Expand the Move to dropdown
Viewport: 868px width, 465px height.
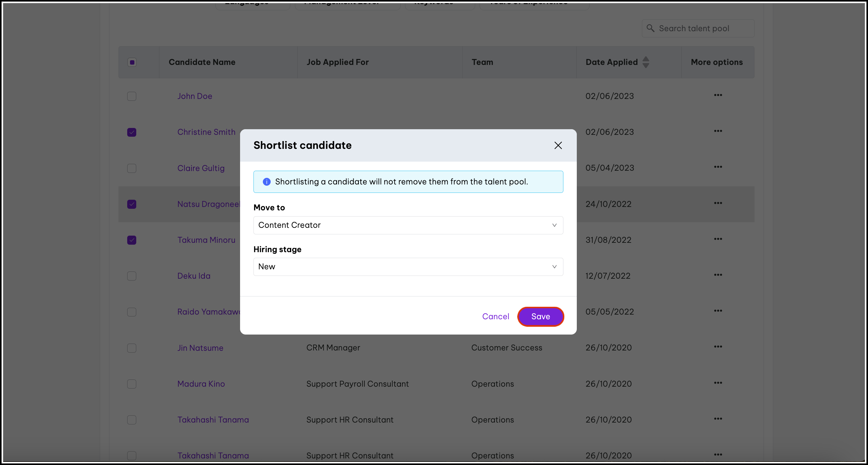(x=408, y=225)
